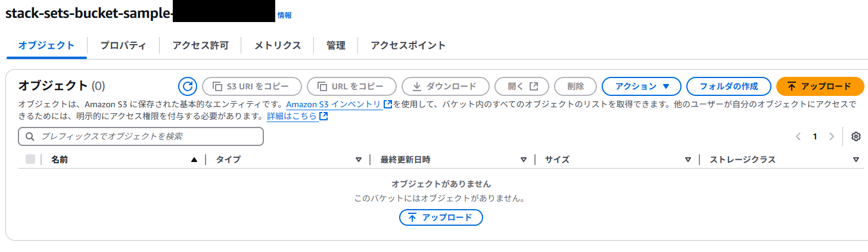The width and height of the screenshot is (868, 252).
Task: Click the orange アップロード button
Action: tap(820, 86)
